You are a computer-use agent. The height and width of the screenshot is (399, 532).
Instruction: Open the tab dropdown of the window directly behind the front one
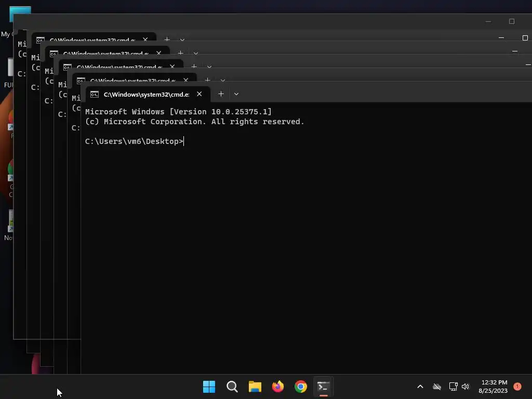tap(223, 81)
